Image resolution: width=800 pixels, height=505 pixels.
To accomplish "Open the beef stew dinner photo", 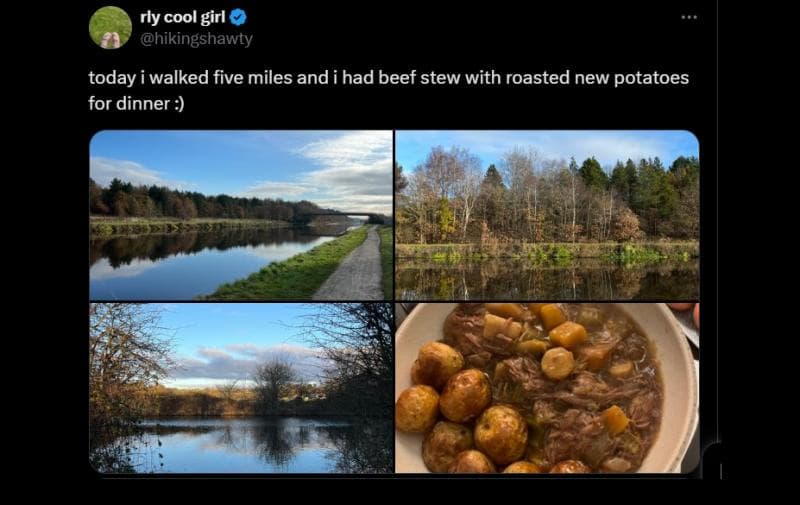I will tap(547, 387).
